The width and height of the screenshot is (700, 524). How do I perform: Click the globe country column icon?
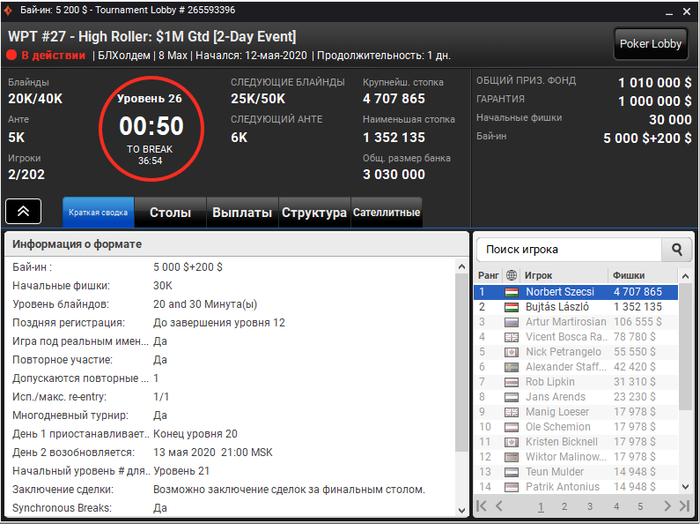coord(511,275)
